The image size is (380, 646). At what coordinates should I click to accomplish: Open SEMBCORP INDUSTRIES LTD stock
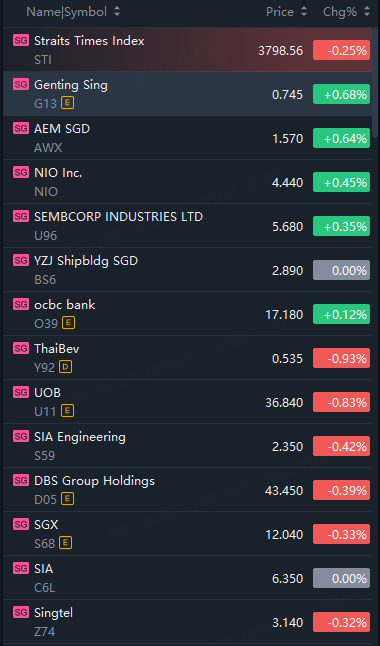[x=188, y=226]
